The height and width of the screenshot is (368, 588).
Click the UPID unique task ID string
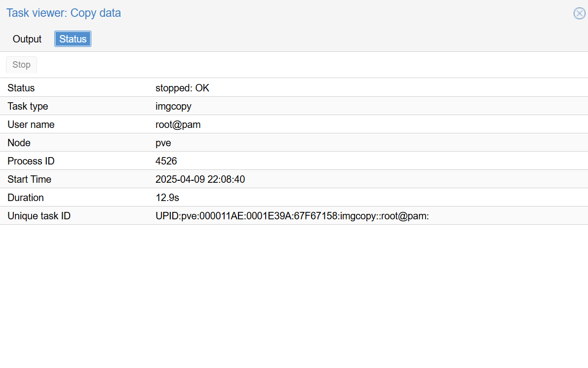[292, 216]
